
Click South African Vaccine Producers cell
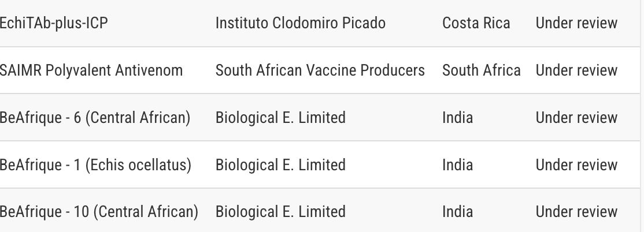(x=320, y=70)
